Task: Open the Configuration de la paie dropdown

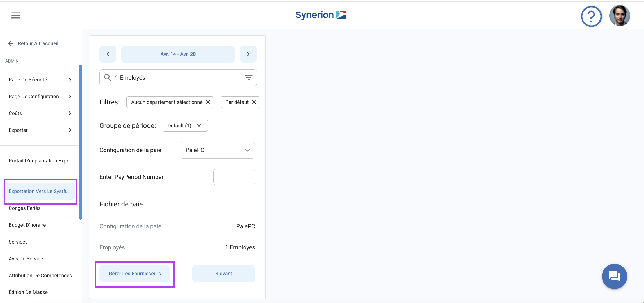Action: pos(217,150)
